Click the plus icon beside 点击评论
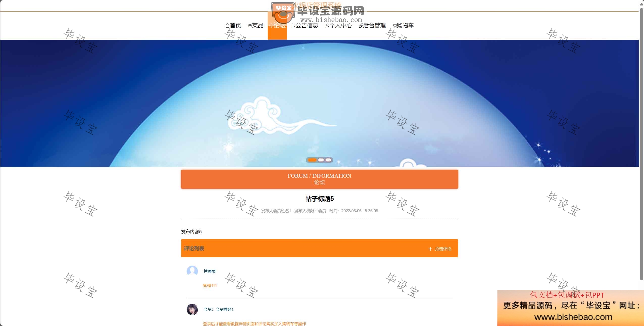This screenshot has height=326, width=644. pyautogui.click(x=430, y=249)
